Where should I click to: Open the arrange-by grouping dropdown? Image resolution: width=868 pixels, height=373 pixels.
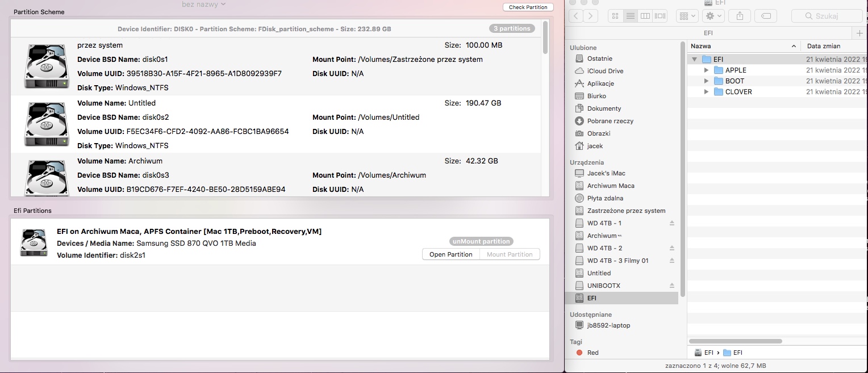point(687,16)
